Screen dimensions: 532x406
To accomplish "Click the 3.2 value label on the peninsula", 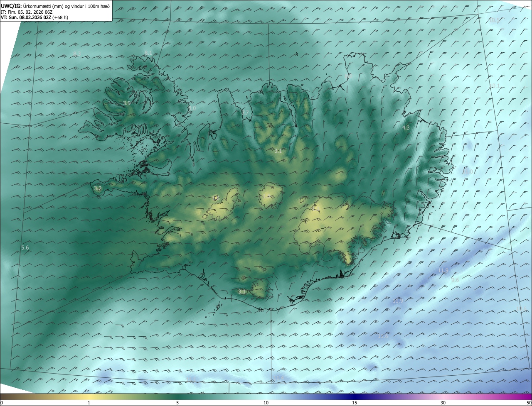I will [x=98, y=188].
